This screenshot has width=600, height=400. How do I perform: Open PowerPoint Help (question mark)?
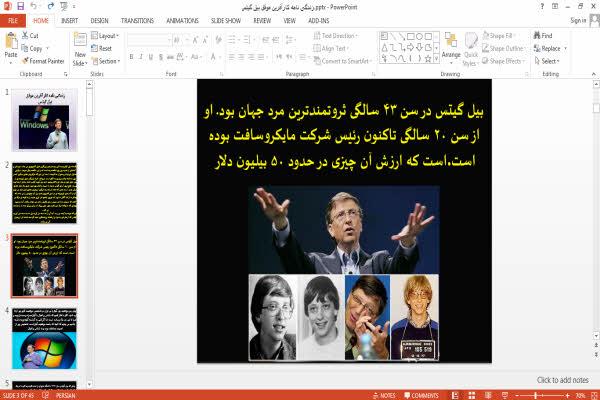(542, 7)
